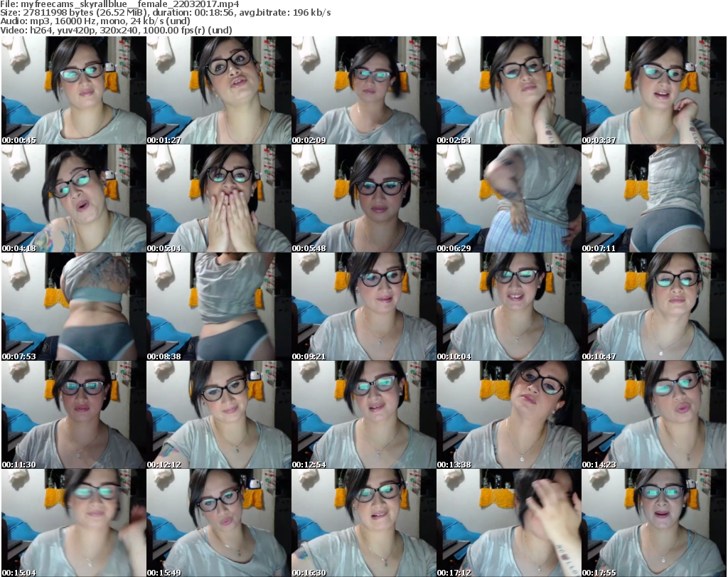Select the thumbnail at 00:10:47

[654, 307]
